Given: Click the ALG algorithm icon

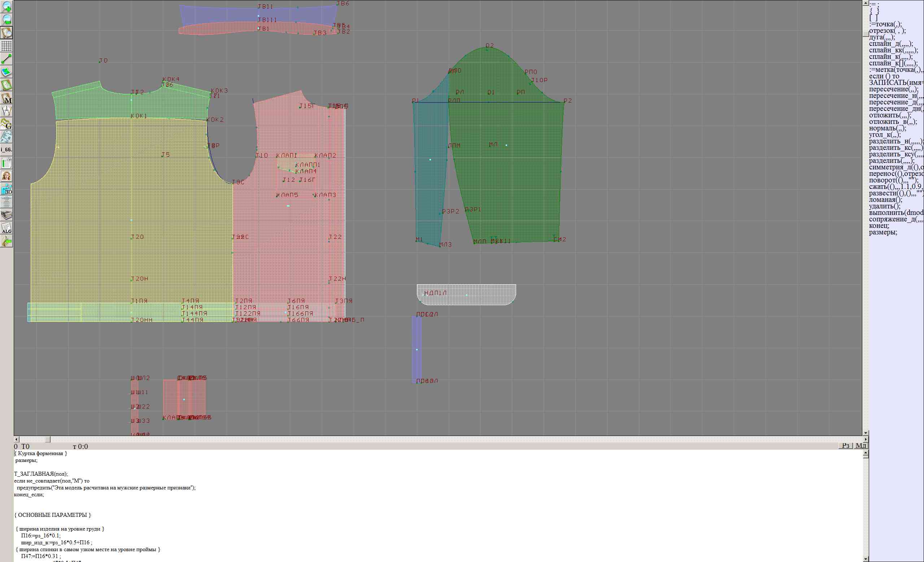Looking at the screenshot, I should [6, 228].
